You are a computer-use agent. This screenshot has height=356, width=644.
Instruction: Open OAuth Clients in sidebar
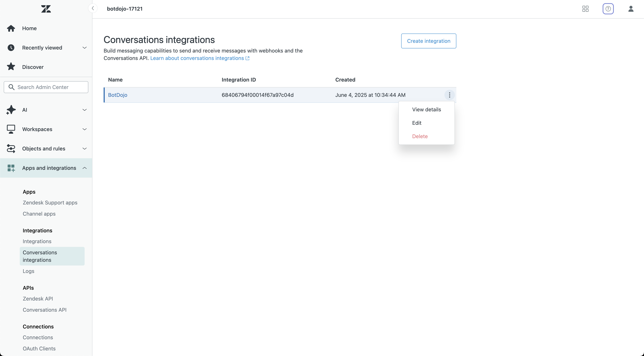[x=39, y=349]
